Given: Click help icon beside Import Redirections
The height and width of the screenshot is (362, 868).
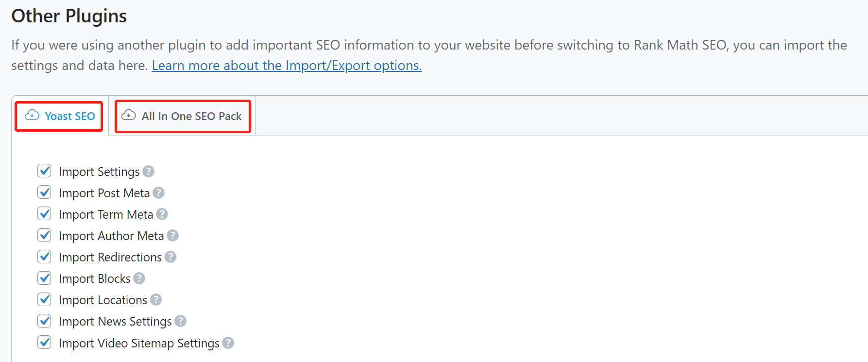Looking at the screenshot, I should tap(170, 257).
